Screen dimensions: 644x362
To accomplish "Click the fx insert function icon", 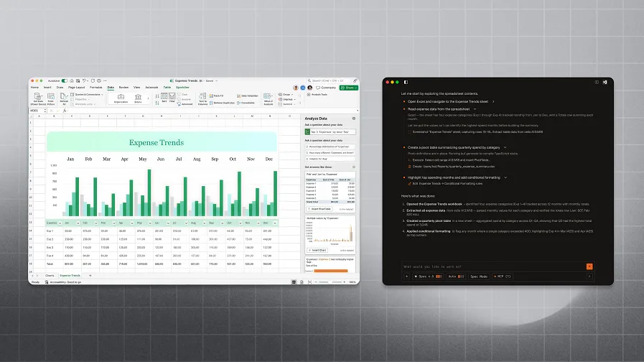I will [65, 111].
